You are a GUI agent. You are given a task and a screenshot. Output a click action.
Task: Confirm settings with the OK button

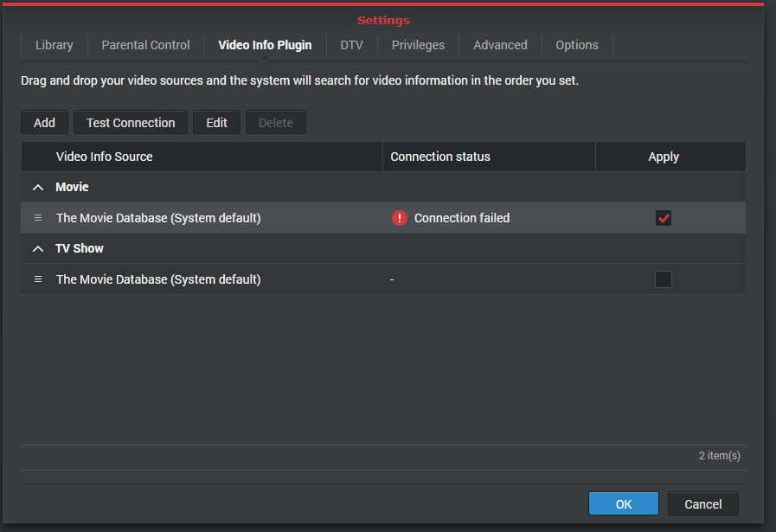click(624, 504)
